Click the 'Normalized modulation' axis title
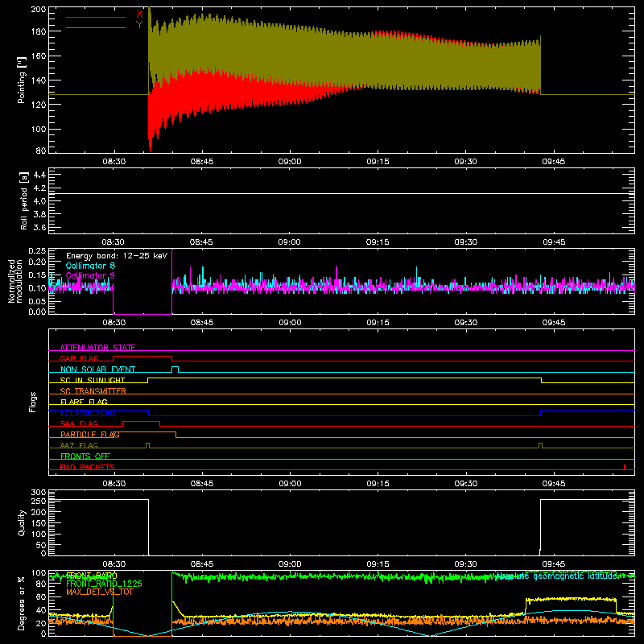644x644 pixels. coord(16,281)
